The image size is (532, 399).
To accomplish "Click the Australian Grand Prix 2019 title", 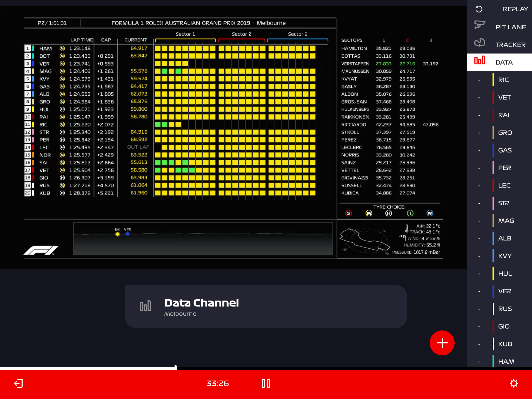I will pos(198,23).
